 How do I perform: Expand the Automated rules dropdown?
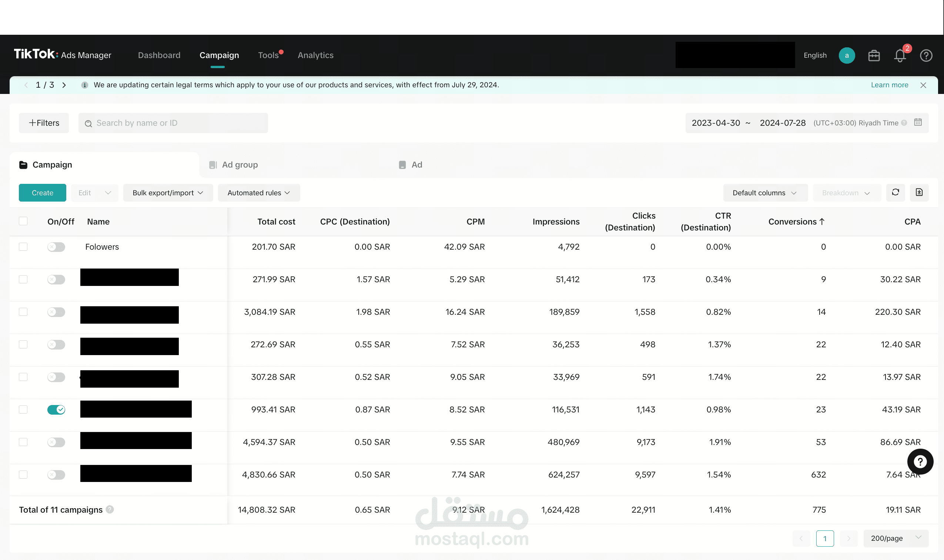(259, 193)
